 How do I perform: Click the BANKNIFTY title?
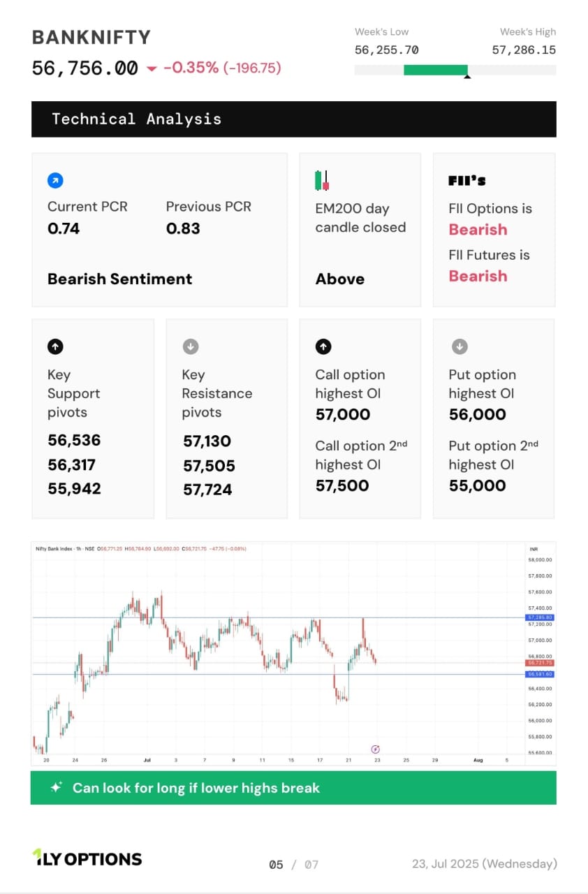coord(91,37)
